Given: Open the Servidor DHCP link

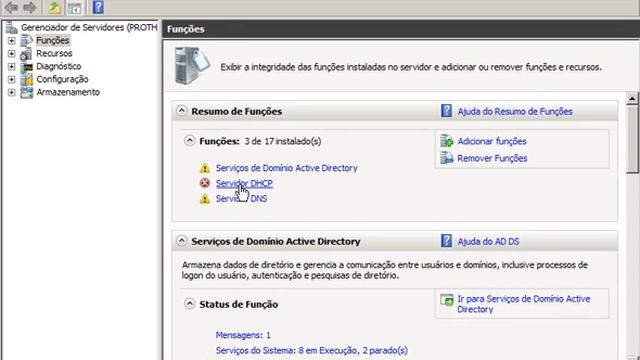Looking at the screenshot, I should click(244, 183).
